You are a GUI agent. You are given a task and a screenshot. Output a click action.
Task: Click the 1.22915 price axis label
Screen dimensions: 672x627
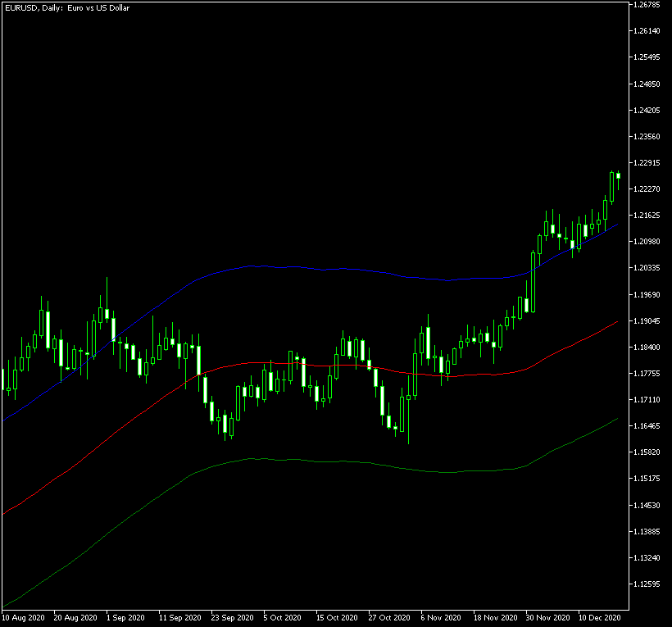[647, 163]
